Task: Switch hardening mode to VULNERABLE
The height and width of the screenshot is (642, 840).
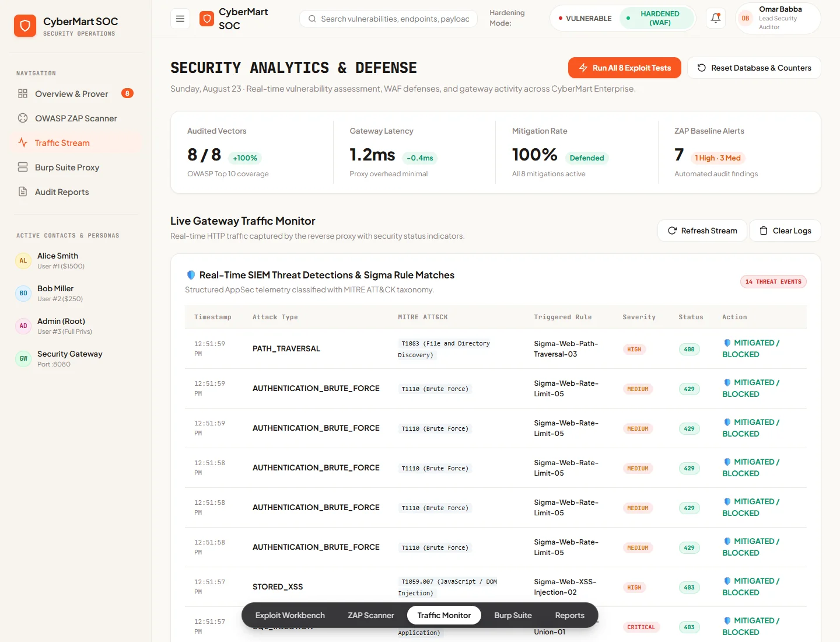Action: pos(585,18)
